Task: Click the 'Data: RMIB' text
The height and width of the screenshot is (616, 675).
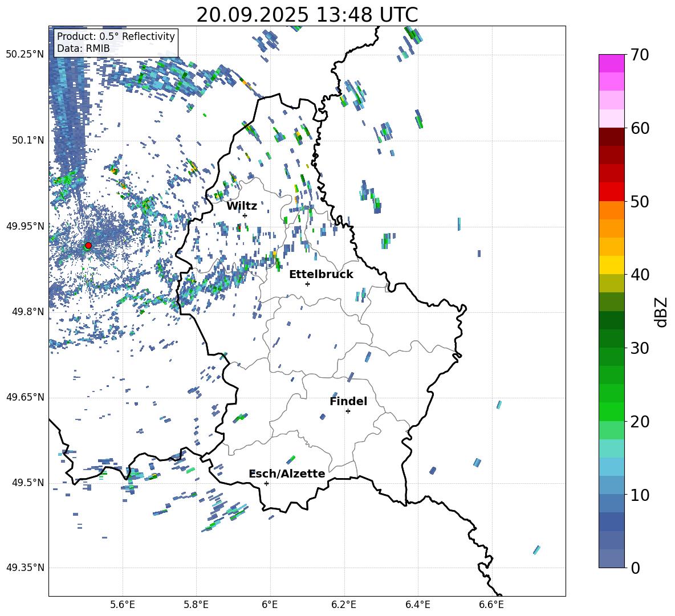Action: coord(83,48)
